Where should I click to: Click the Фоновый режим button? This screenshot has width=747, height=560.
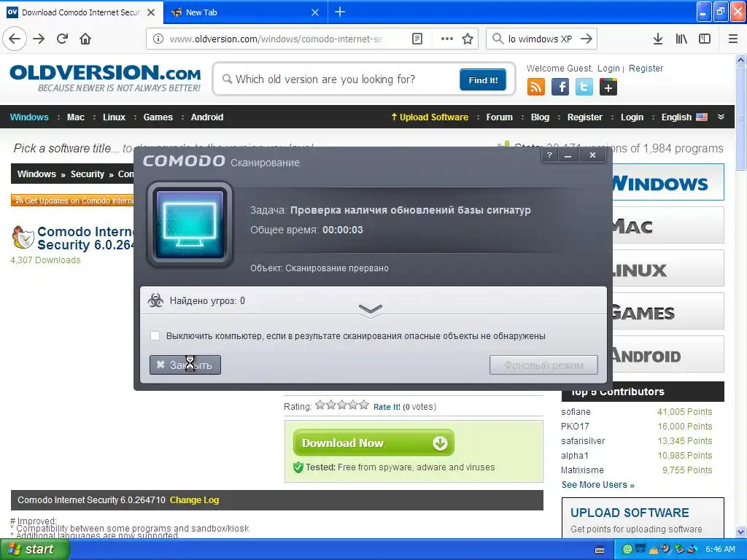[543, 365]
